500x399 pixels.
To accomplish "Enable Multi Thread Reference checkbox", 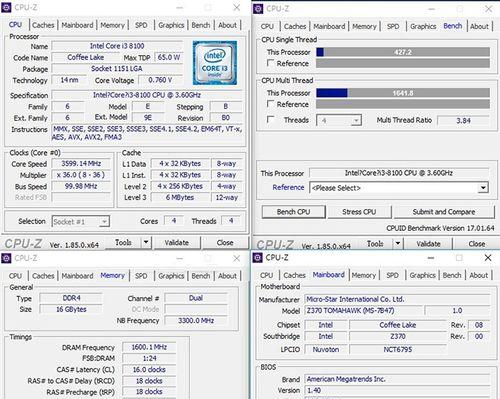I will 270,104.
